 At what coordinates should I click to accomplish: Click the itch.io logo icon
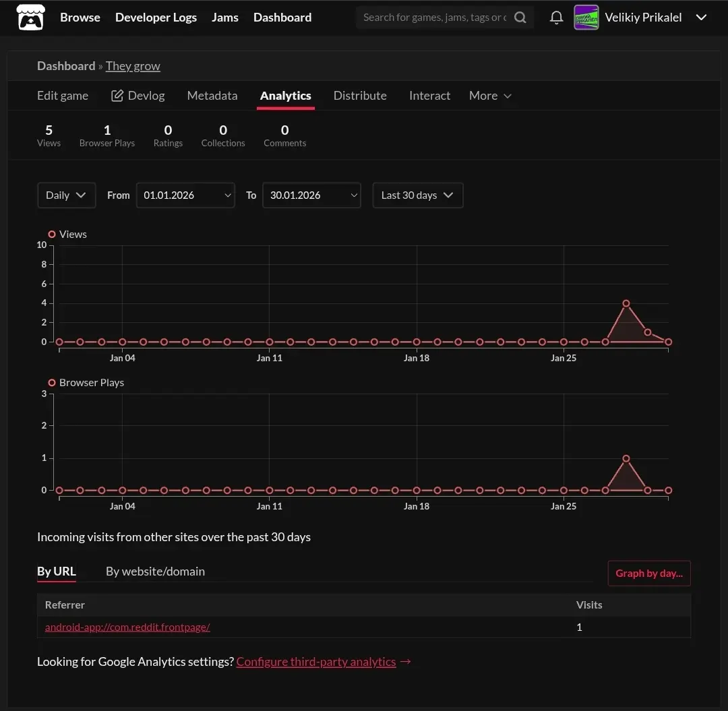(x=30, y=18)
